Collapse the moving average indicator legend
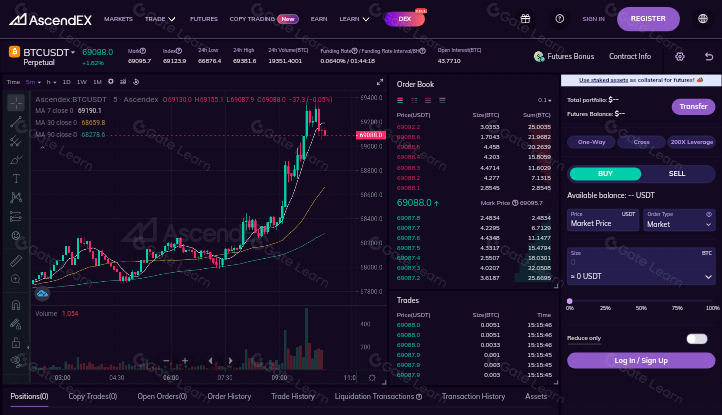The width and height of the screenshot is (722, 415). 42,148
